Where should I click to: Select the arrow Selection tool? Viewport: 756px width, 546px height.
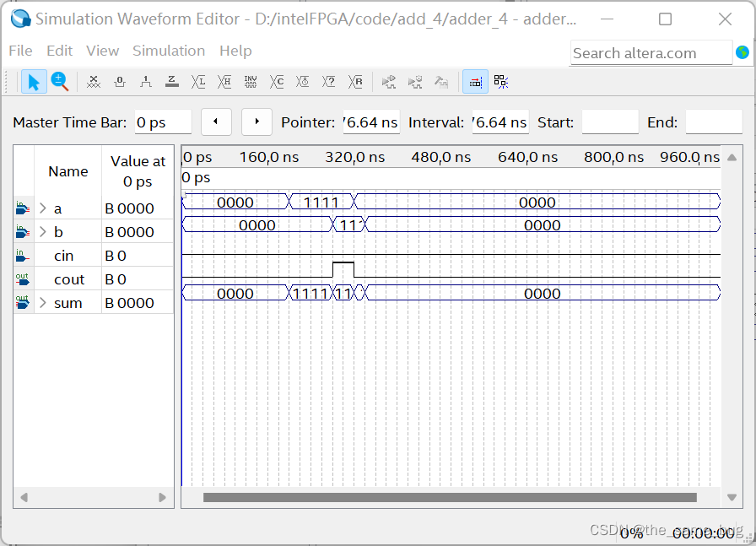pyautogui.click(x=34, y=82)
